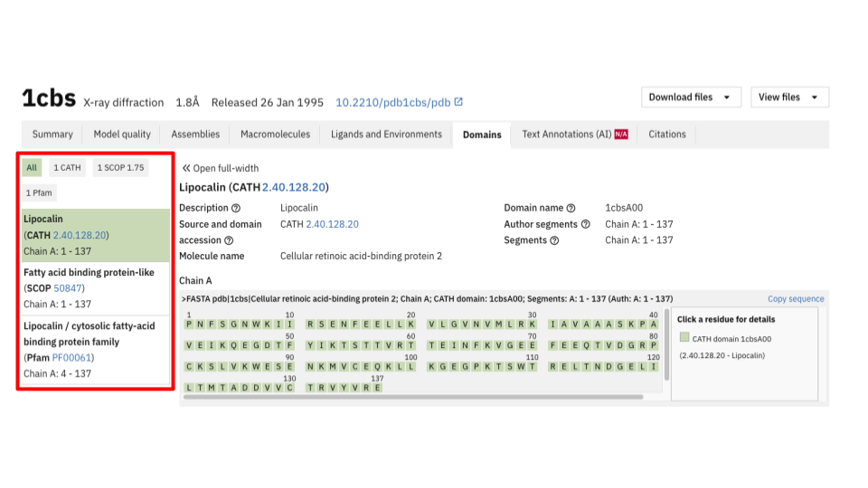Image resolution: width=868 pixels, height=488 pixels.
Task: Click the Copy sequence link
Action: (x=796, y=299)
